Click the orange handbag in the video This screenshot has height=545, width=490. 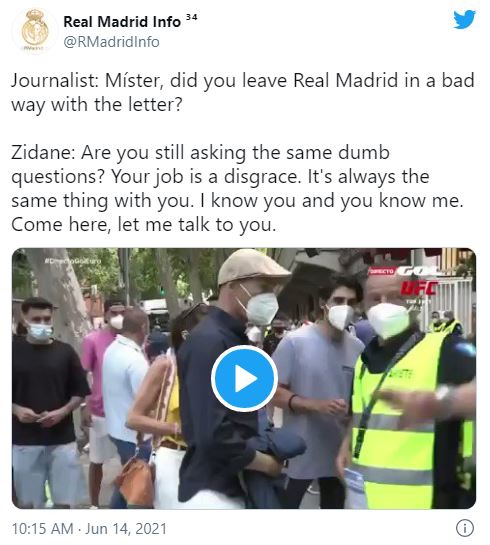pos(137,480)
